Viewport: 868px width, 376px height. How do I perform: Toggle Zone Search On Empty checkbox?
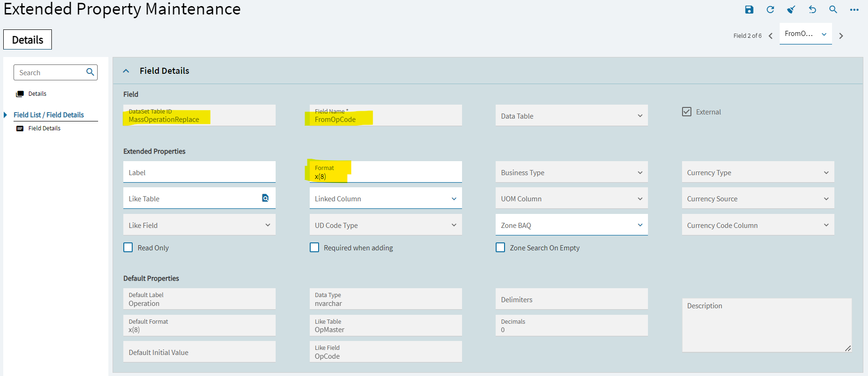point(500,248)
